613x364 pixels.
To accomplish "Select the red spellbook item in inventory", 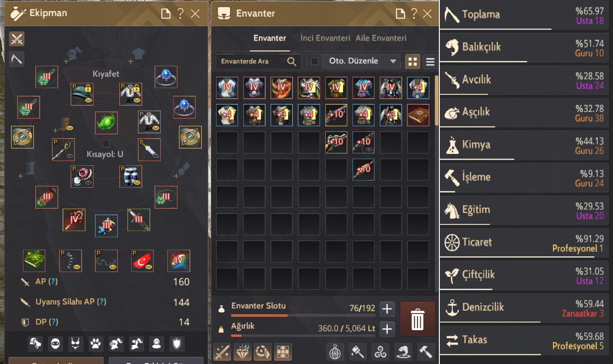I will click(x=418, y=115).
